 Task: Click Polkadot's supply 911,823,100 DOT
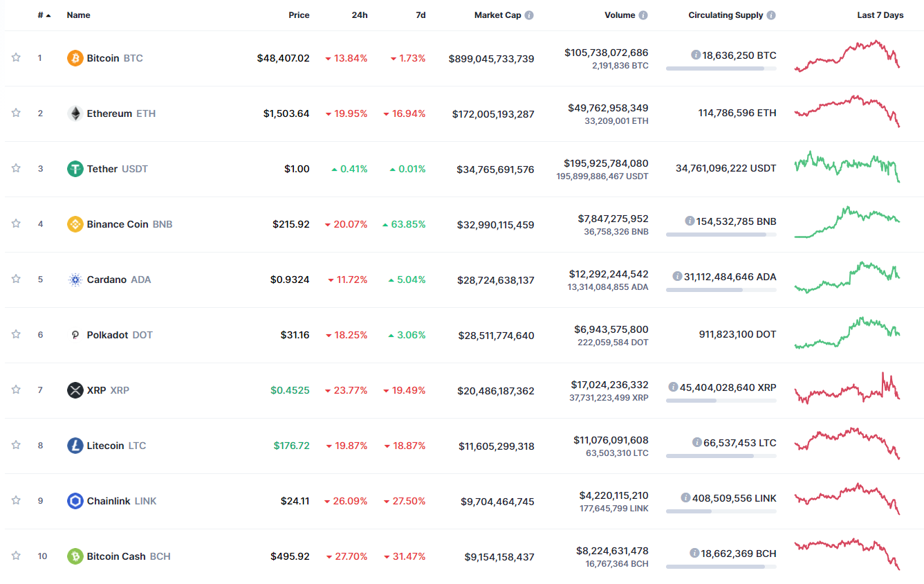point(738,334)
